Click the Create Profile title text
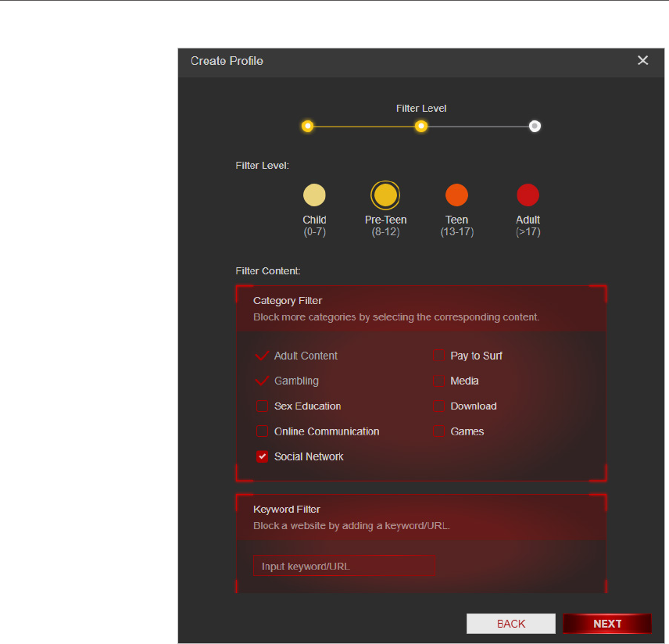The image size is (669, 644). tap(227, 61)
